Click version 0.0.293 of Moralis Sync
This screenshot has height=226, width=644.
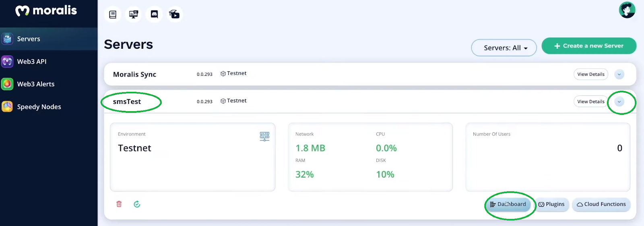pos(204,74)
